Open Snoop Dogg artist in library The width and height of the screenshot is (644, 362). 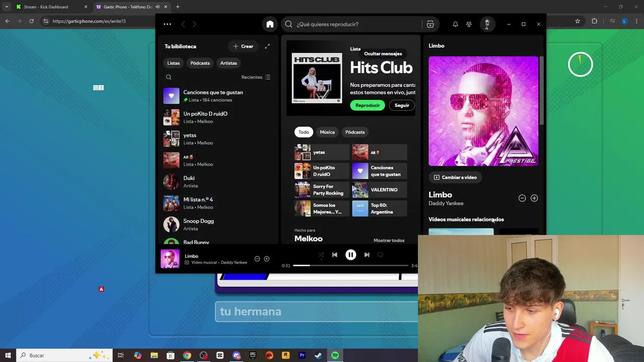218,225
